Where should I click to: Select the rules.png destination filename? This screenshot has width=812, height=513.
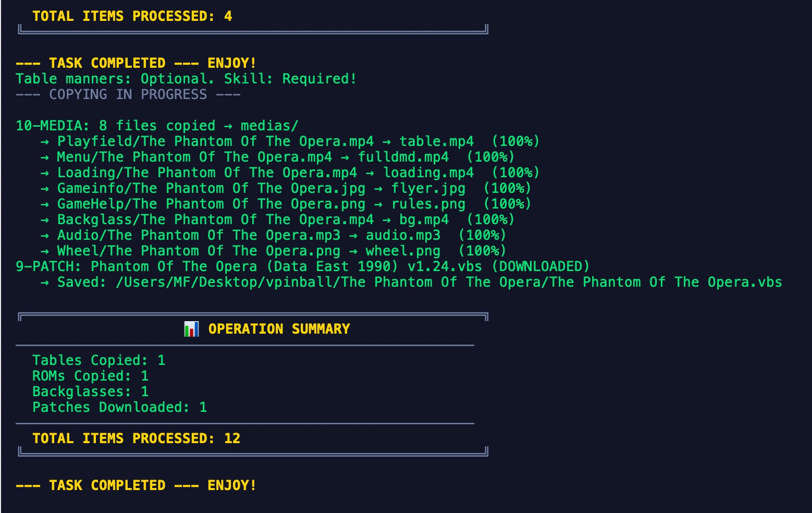[428, 204]
